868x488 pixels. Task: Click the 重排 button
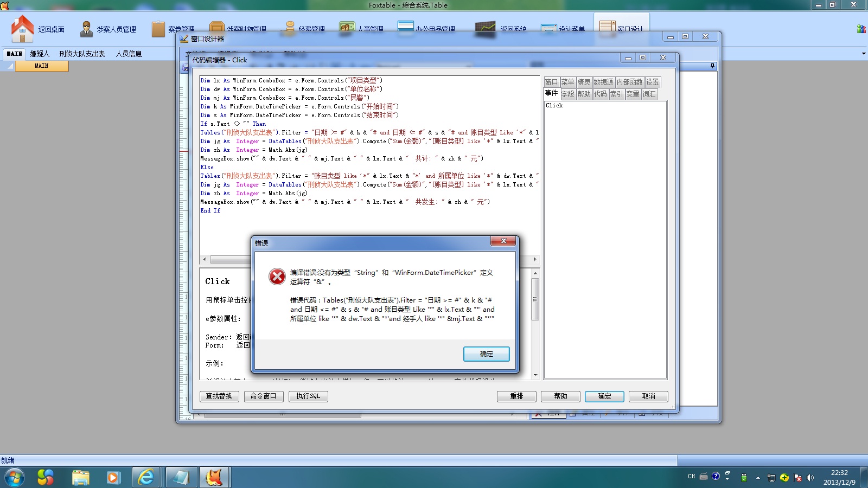click(x=516, y=396)
